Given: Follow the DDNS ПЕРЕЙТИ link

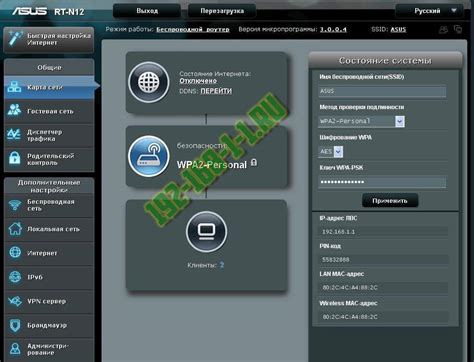Looking at the screenshot, I should point(216,91).
